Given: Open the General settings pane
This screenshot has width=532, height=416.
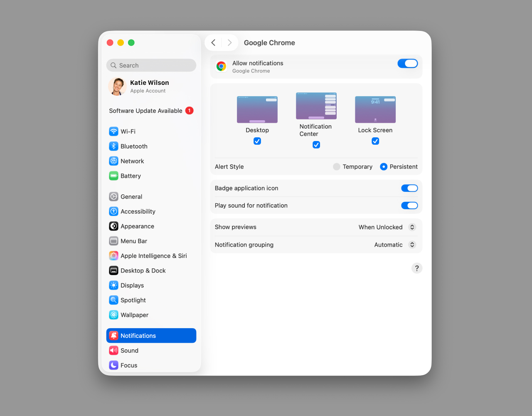Looking at the screenshot, I should [x=151, y=197].
